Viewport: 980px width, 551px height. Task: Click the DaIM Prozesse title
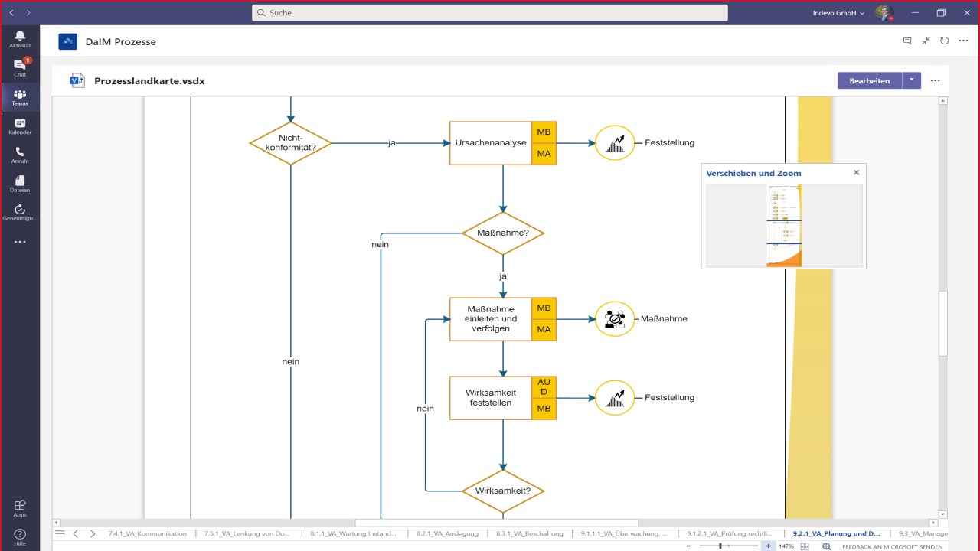click(x=120, y=41)
